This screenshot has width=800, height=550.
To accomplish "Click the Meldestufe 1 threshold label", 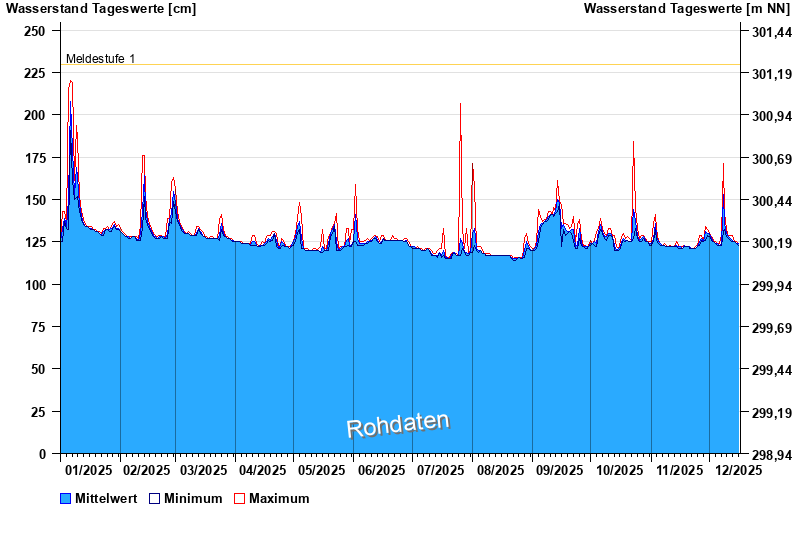I will (100, 59).
